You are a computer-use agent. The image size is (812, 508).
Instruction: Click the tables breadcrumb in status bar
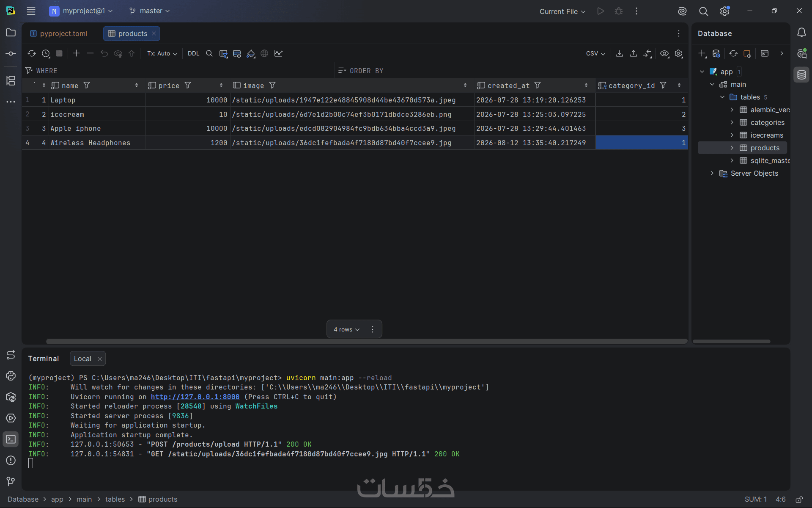click(x=115, y=499)
